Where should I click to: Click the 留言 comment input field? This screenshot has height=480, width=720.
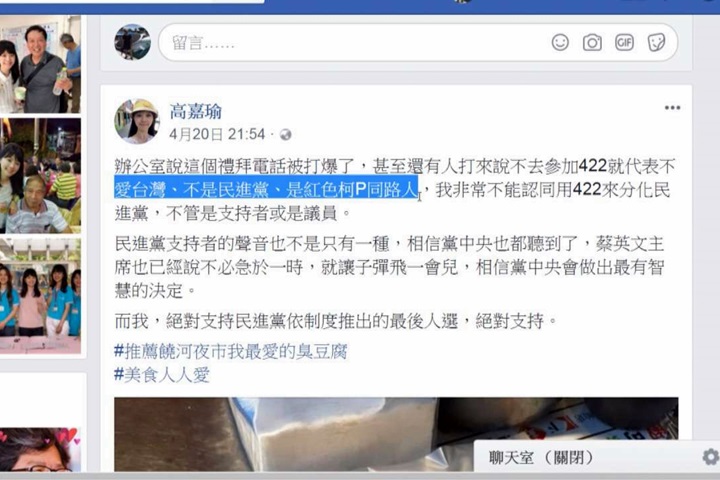coord(418,43)
